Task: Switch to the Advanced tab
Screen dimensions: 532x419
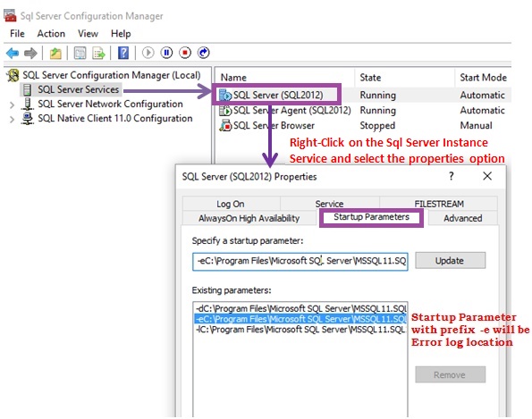Action: click(x=463, y=218)
